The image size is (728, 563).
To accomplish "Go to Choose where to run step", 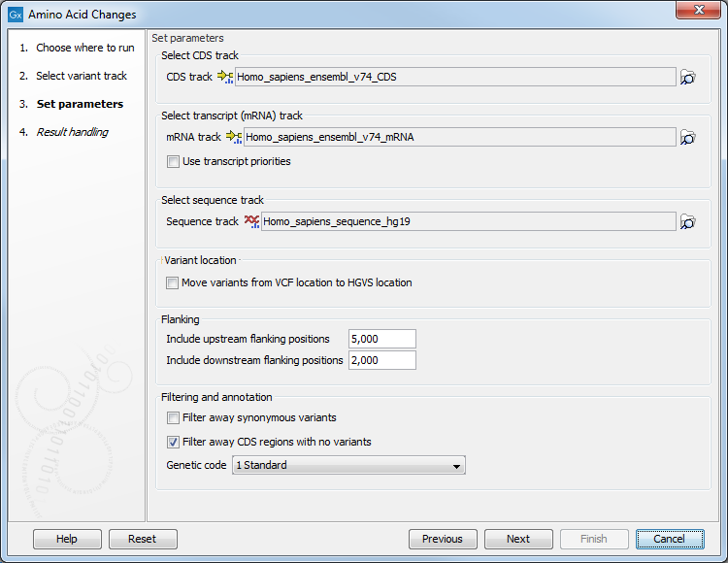I will [x=85, y=48].
